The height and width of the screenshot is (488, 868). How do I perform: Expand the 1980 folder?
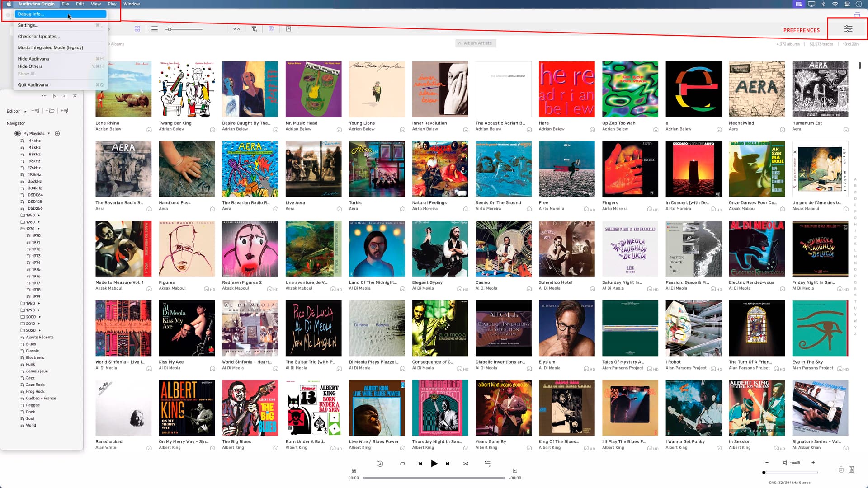coord(39,304)
